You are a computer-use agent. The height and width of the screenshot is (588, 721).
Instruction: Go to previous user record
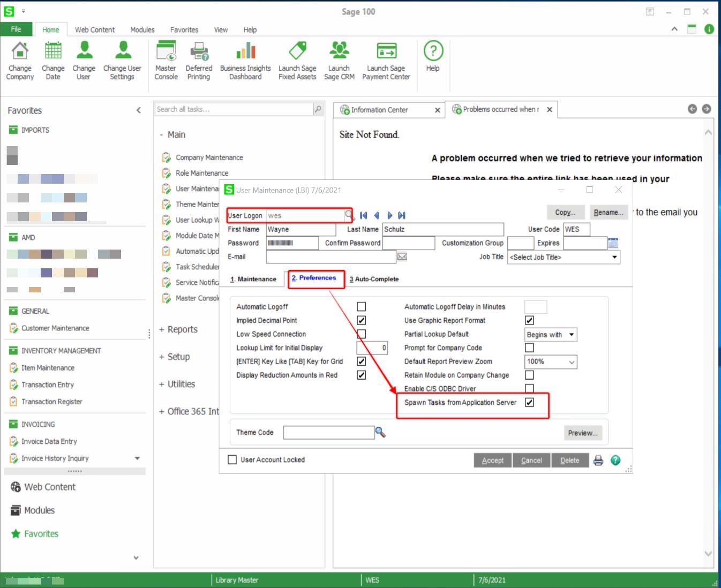tap(377, 215)
